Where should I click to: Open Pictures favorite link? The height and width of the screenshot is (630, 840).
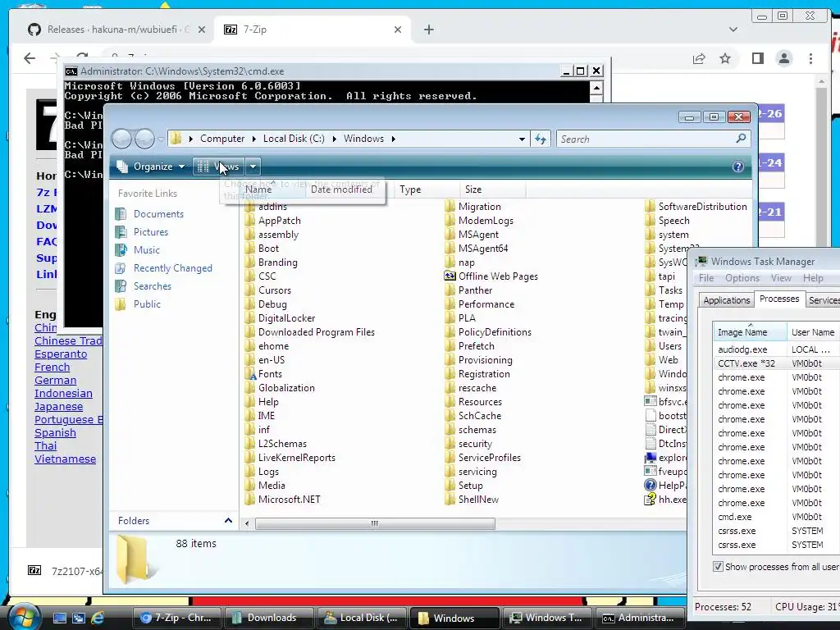[x=151, y=232]
